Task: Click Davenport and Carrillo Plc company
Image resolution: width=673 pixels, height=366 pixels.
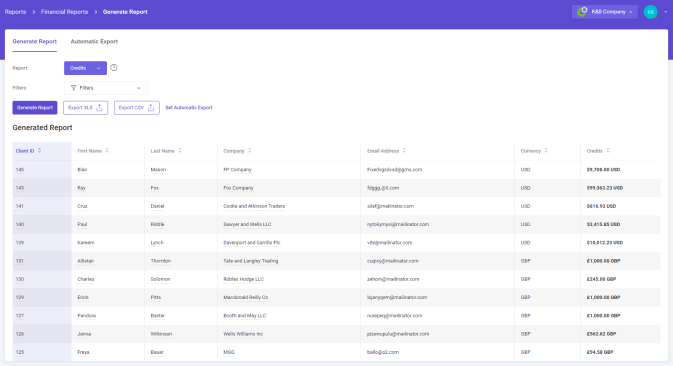Action: click(x=252, y=242)
